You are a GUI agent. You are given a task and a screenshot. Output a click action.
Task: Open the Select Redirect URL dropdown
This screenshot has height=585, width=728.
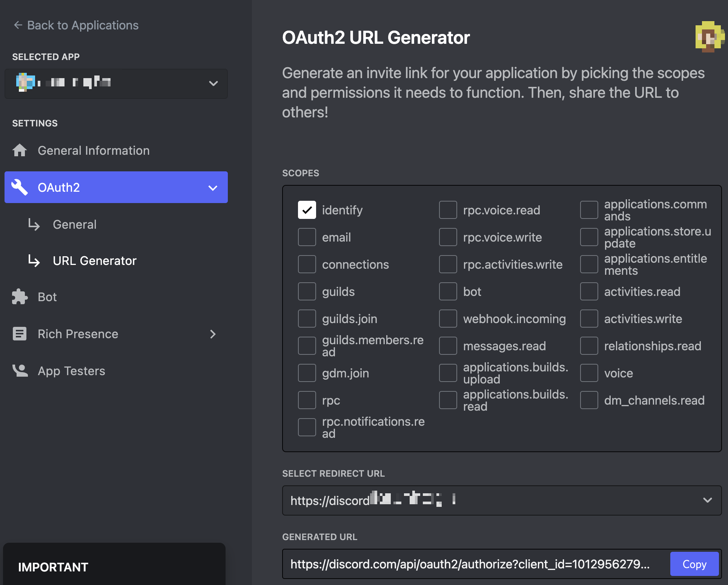coord(707,500)
